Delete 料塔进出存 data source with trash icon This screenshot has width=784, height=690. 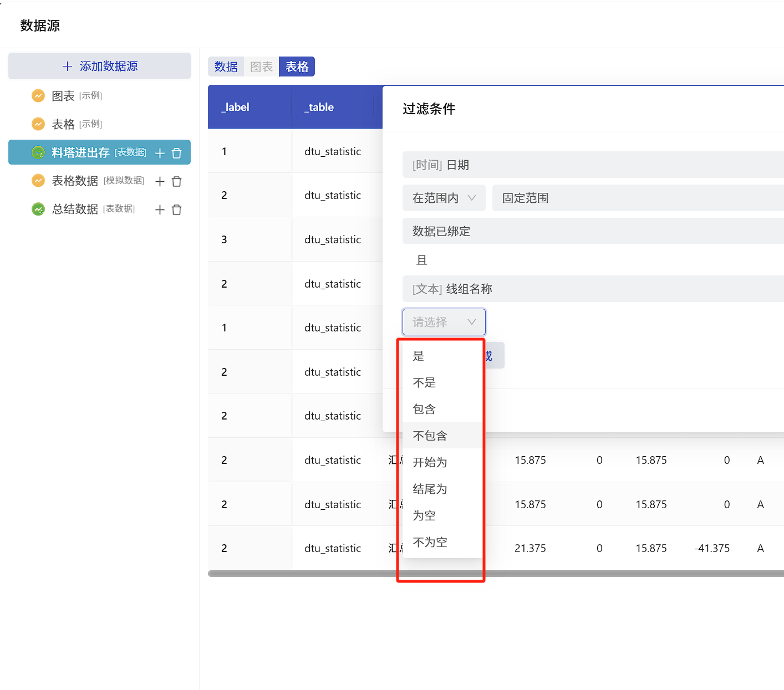[177, 153]
